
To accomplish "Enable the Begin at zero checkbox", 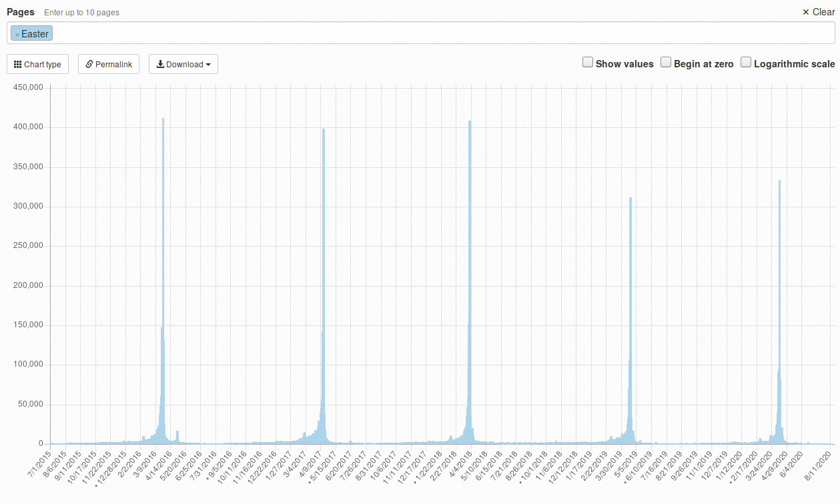I will tap(666, 62).
